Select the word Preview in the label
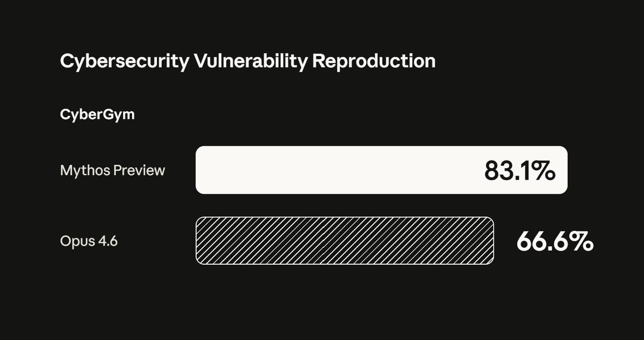 coord(139,170)
